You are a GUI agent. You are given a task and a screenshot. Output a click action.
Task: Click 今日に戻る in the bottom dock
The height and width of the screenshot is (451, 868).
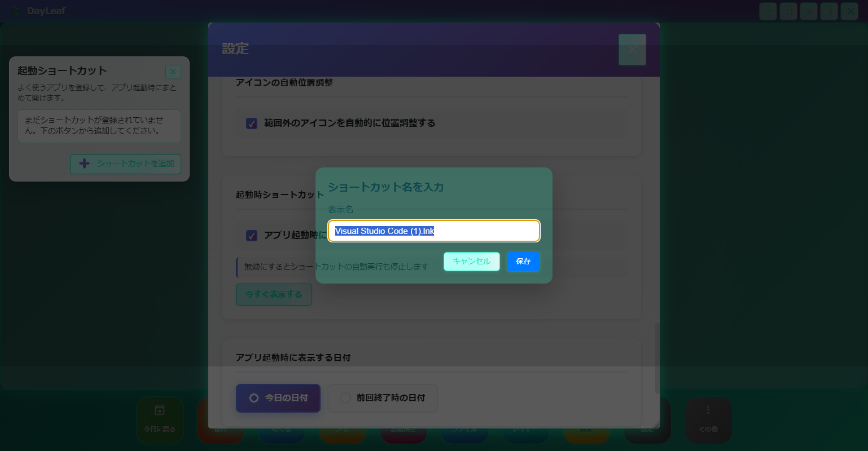point(160,420)
